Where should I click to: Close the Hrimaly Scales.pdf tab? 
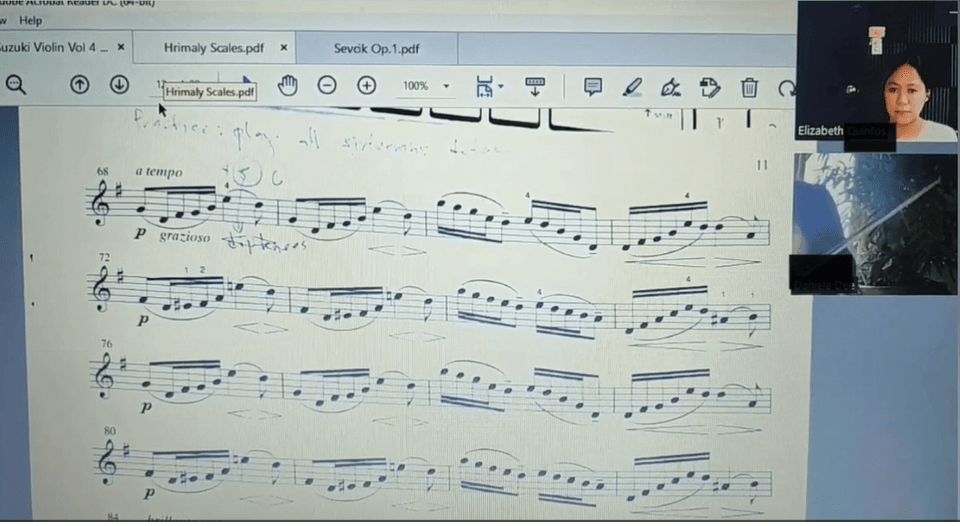[x=284, y=47]
